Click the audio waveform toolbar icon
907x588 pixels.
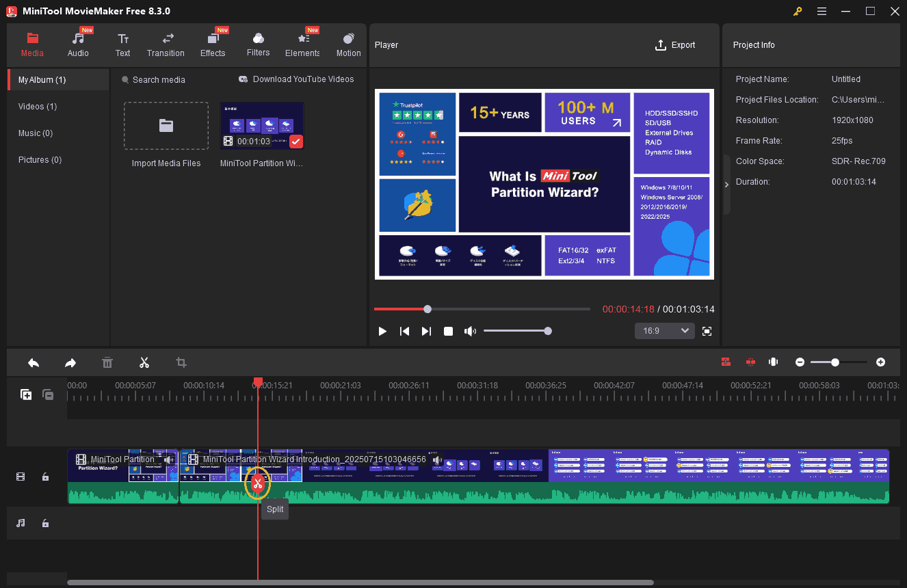[x=774, y=362]
